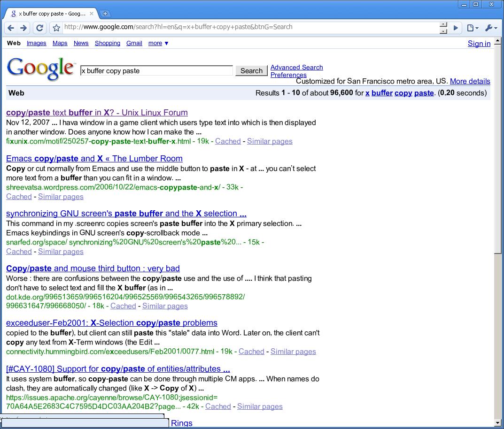Open Similar pages for the snarfed.org result
The image size is (504, 429).
[61, 252]
